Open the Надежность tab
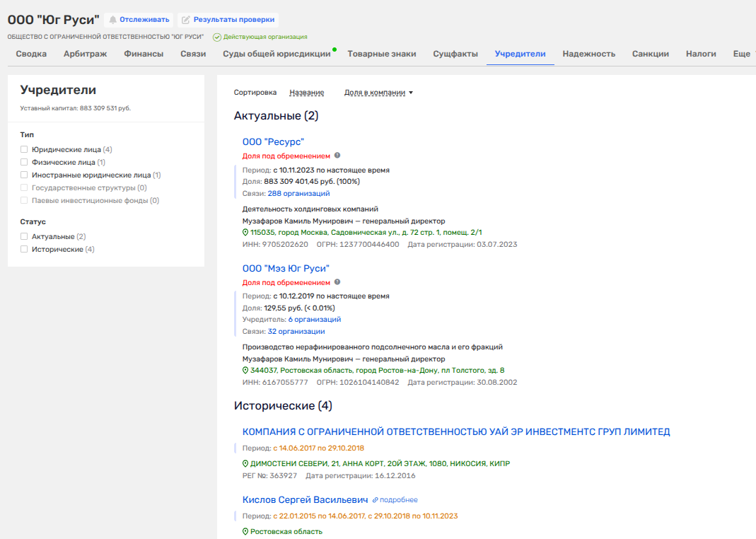The height and width of the screenshot is (539, 756). [589, 54]
